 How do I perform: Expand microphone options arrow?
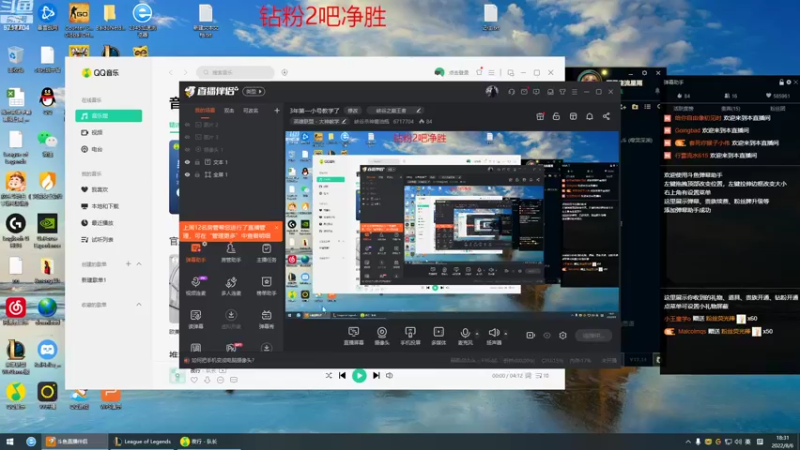click(477, 334)
